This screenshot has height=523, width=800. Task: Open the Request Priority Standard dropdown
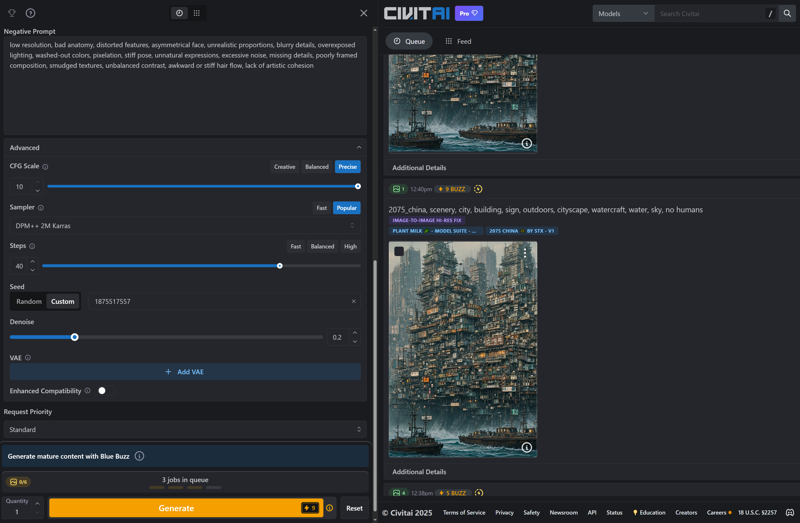click(x=184, y=430)
